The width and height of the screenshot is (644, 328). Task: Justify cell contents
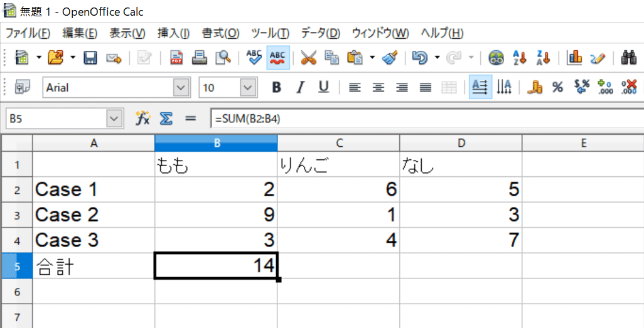[426, 87]
